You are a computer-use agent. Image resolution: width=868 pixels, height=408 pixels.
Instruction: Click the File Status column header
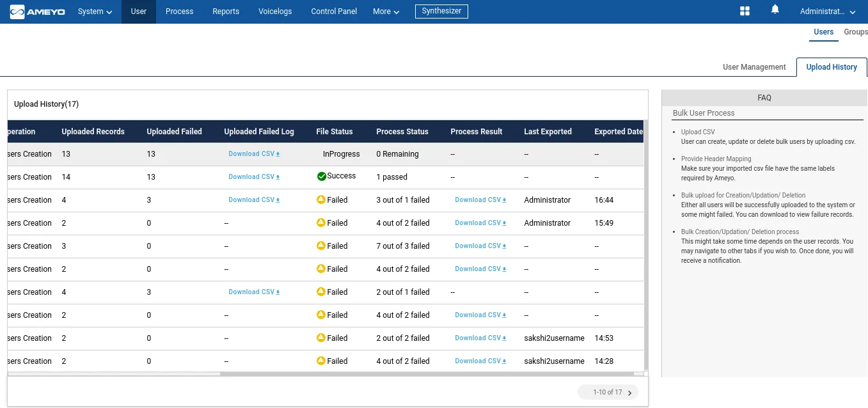pyautogui.click(x=335, y=132)
